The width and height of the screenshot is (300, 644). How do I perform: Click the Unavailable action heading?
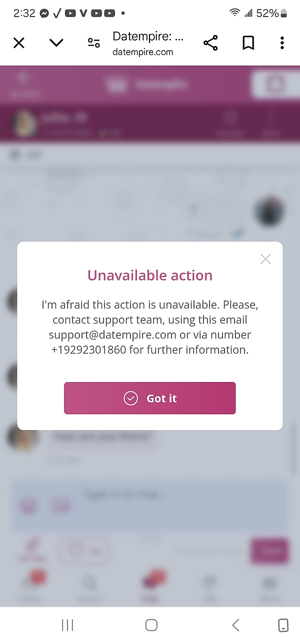coord(150,275)
